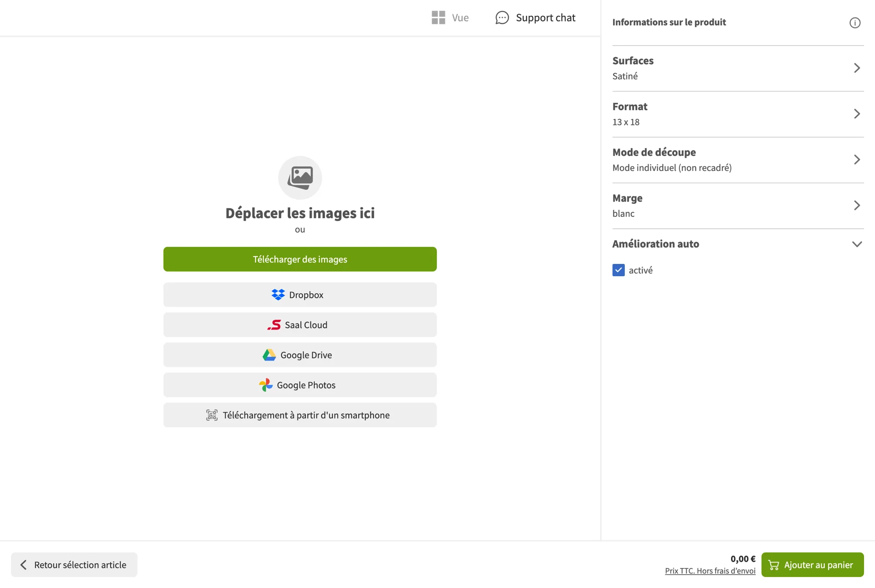Click the 13 x 18 format value

pos(626,122)
